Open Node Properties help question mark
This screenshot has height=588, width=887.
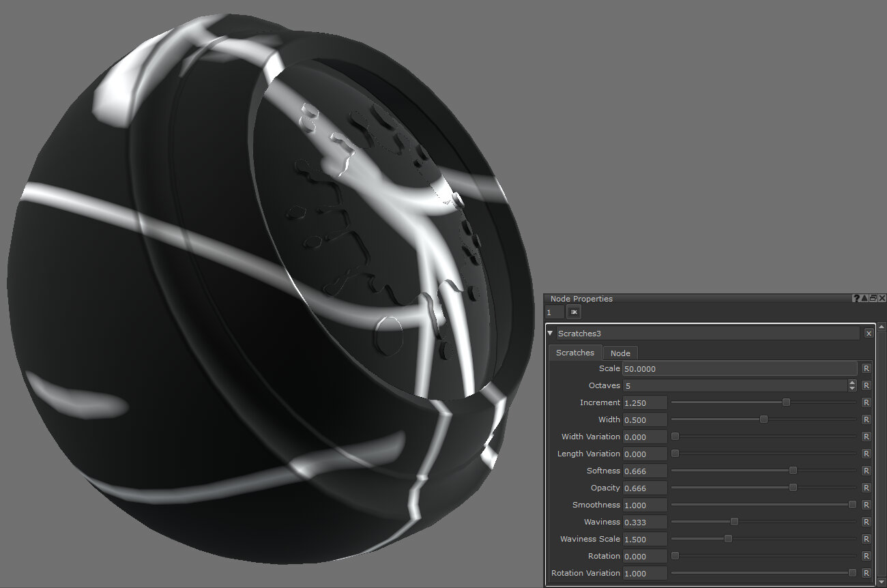[856, 299]
